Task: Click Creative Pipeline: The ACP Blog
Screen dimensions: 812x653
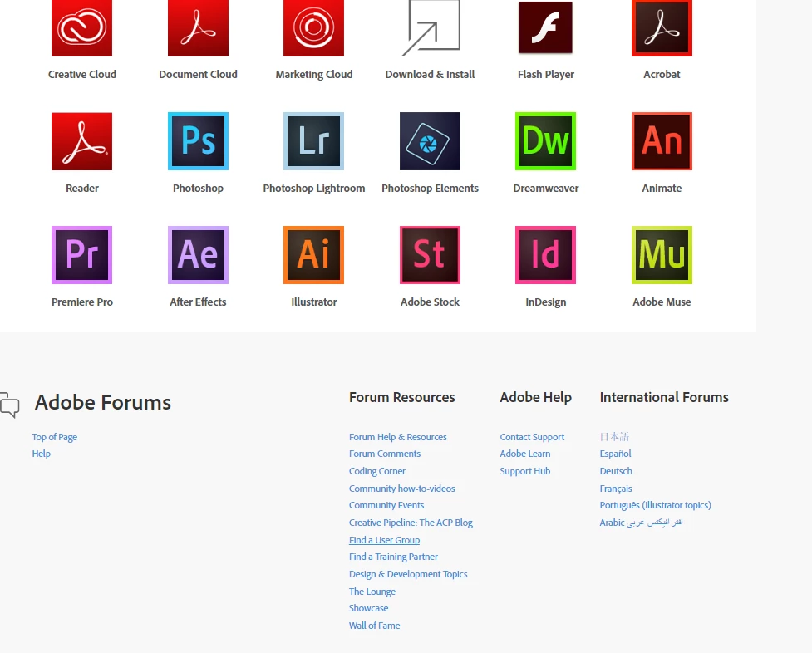Action: (411, 523)
